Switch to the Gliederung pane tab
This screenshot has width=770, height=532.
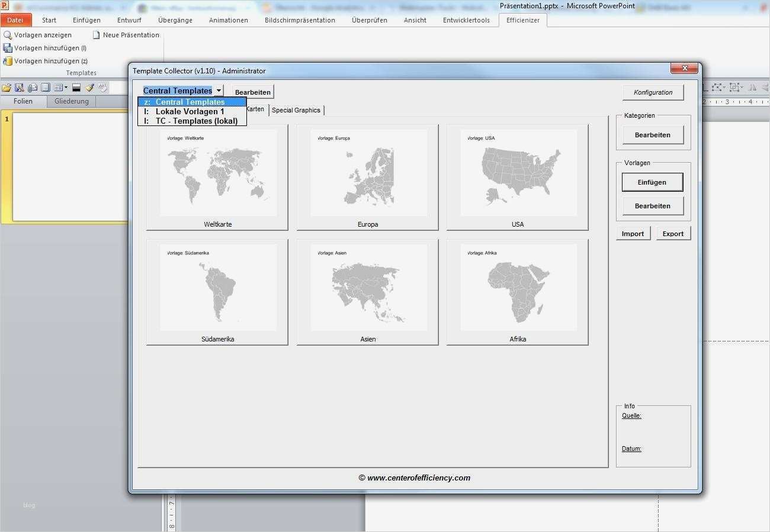coord(71,101)
